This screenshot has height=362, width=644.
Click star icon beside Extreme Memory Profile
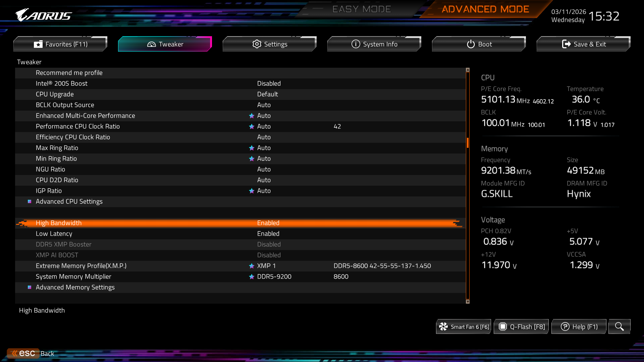click(x=252, y=266)
